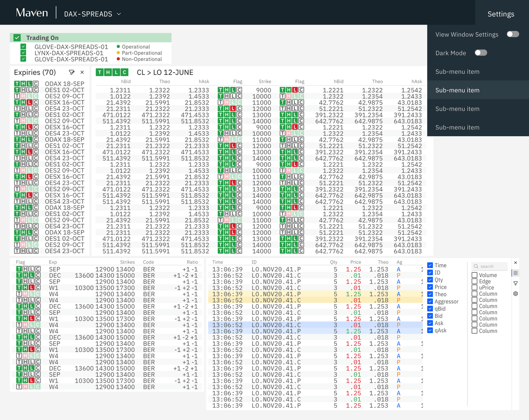Select the highlighted second Sub-menu item
The height and width of the screenshot is (420, 529).
[457, 90]
